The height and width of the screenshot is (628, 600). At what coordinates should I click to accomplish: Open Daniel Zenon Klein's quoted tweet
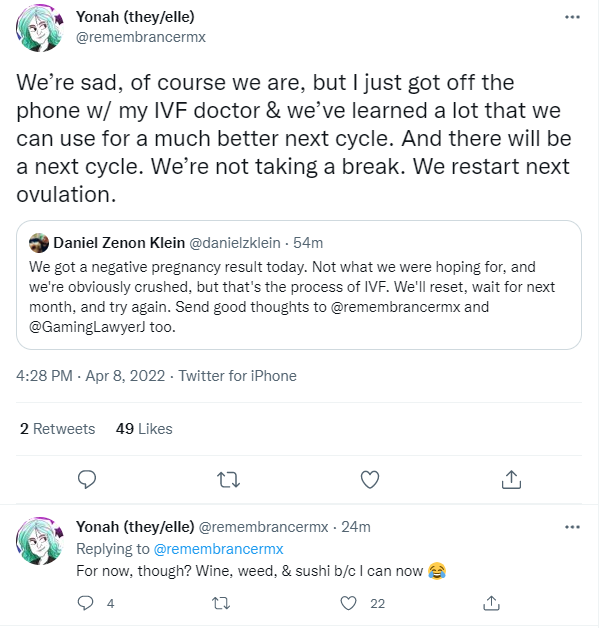299,285
